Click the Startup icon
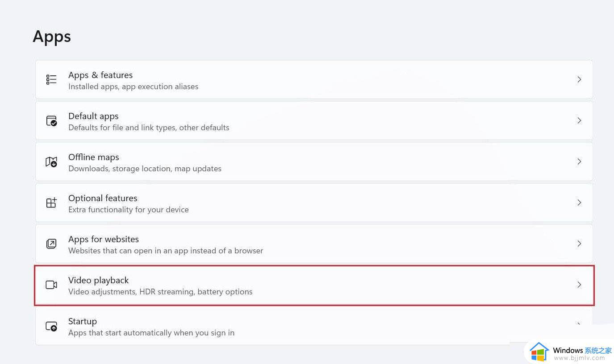Screen dimensions: 614x364 (51, 326)
